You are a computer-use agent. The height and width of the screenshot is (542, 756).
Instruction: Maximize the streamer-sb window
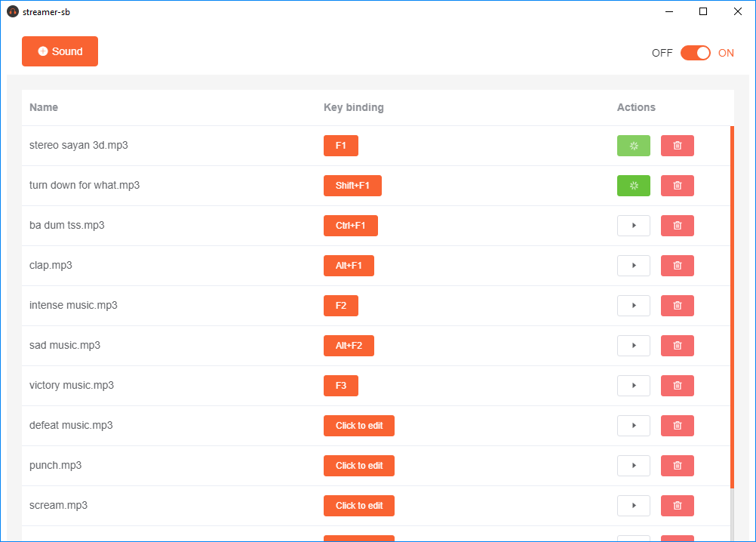coord(703,11)
